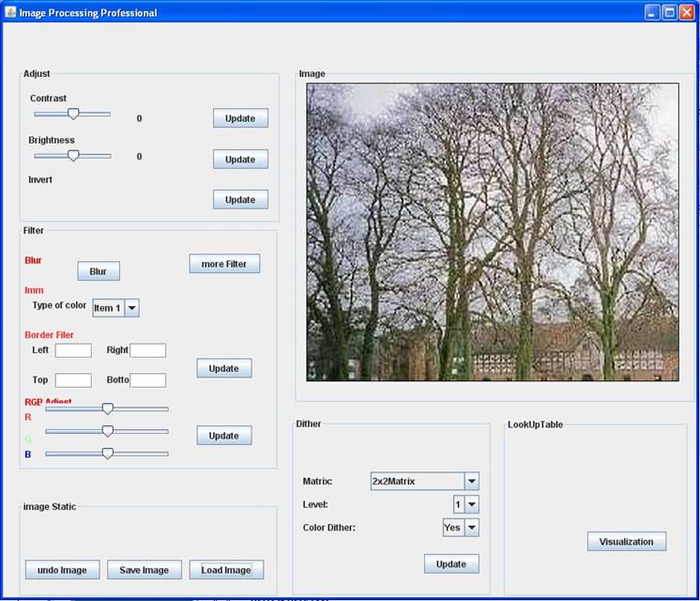This screenshot has height=601, width=700.
Task: Click the Left border input field
Action: (x=73, y=350)
